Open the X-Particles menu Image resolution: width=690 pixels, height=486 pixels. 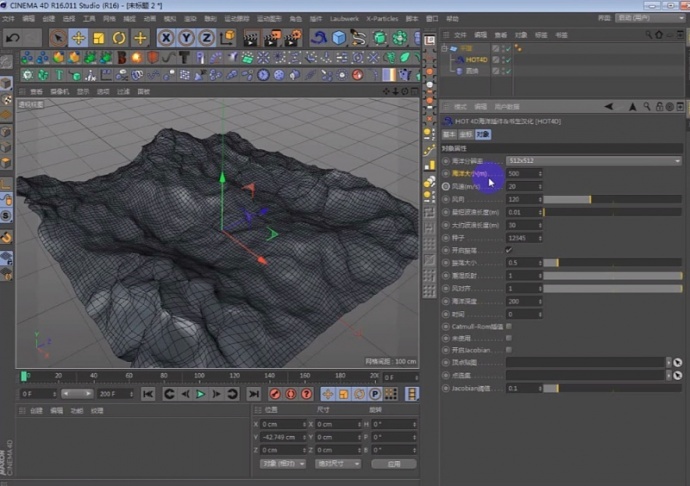click(382, 18)
